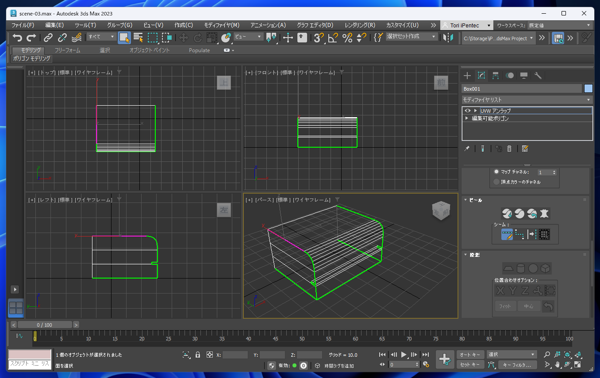
Task: Select the Select and Link tool
Action: pyautogui.click(x=48, y=37)
